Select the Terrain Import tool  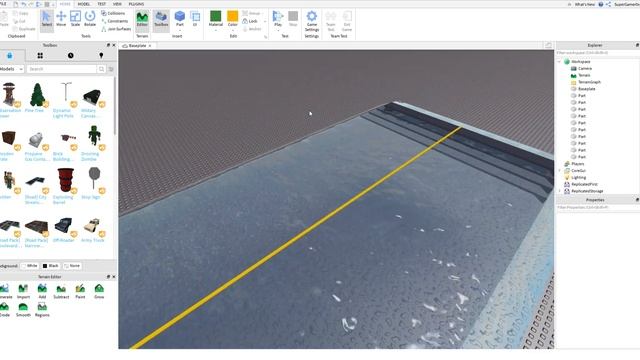click(x=23, y=291)
